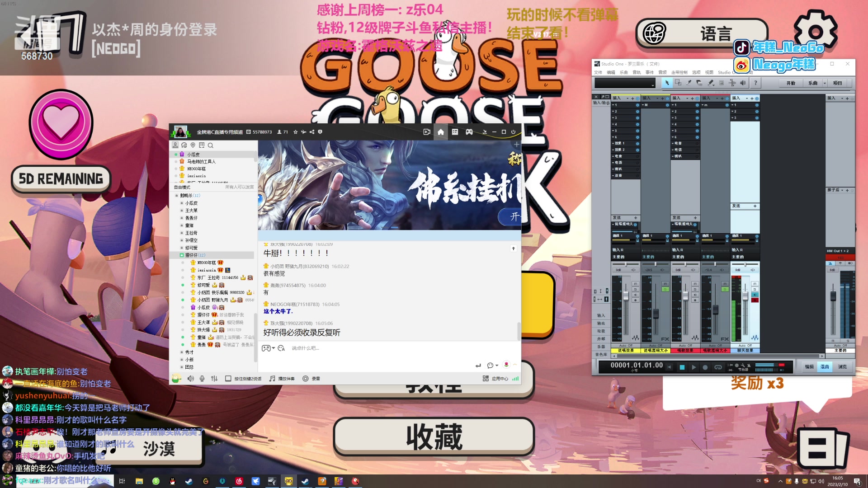Adjust 说唱混响大小 pan slider

[655, 264]
